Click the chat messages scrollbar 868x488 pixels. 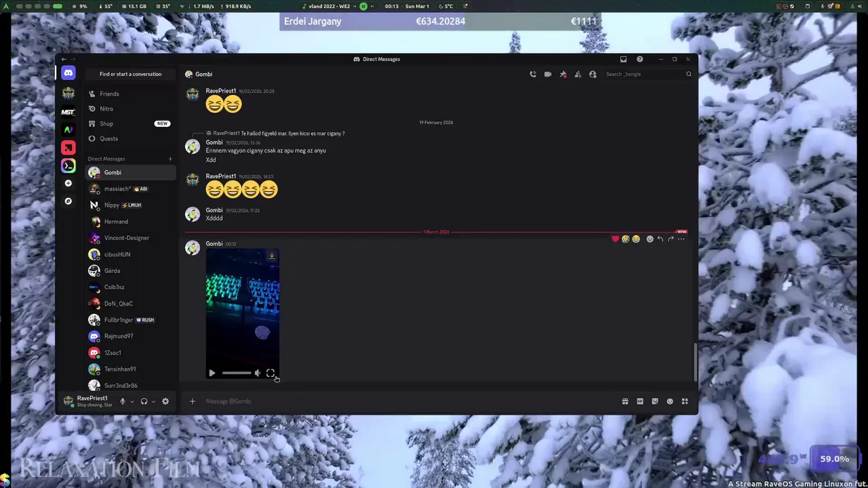click(x=694, y=361)
